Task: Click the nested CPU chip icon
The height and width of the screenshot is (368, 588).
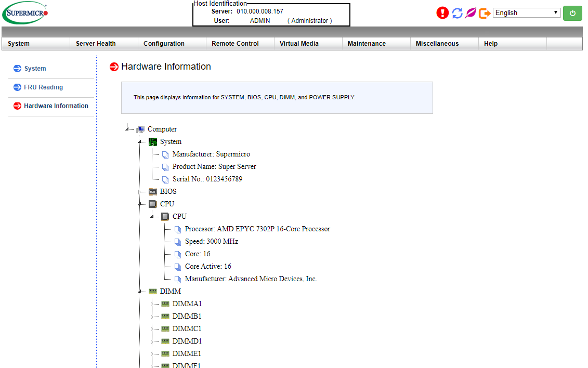Action: (x=165, y=217)
